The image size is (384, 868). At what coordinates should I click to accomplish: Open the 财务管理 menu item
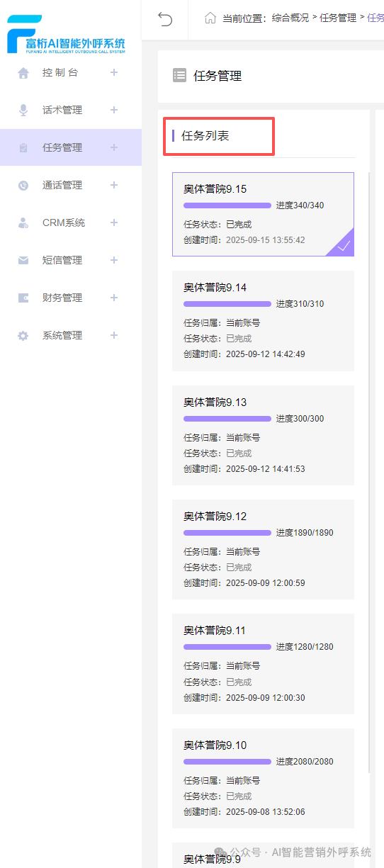(x=71, y=298)
